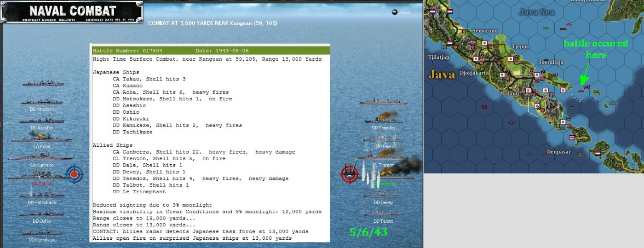The width and height of the screenshot is (644, 248).
Task: Click the British flag near Denpasar on map
Action: (572, 138)
